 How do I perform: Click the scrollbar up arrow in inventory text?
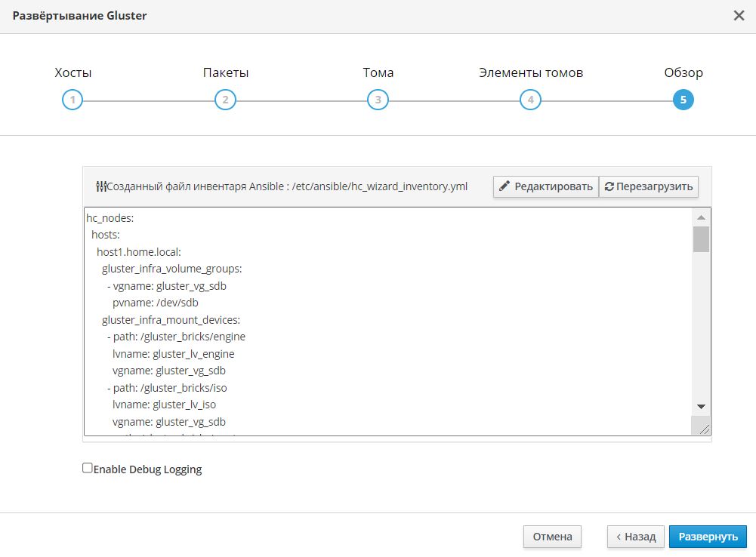701,217
